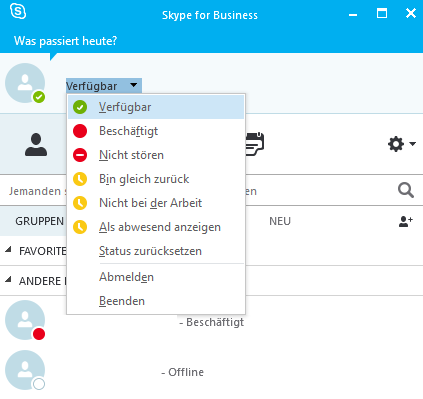The height and width of the screenshot is (399, 423).
Task: Expand the arrow next to gear
Action: pos(413,144)
